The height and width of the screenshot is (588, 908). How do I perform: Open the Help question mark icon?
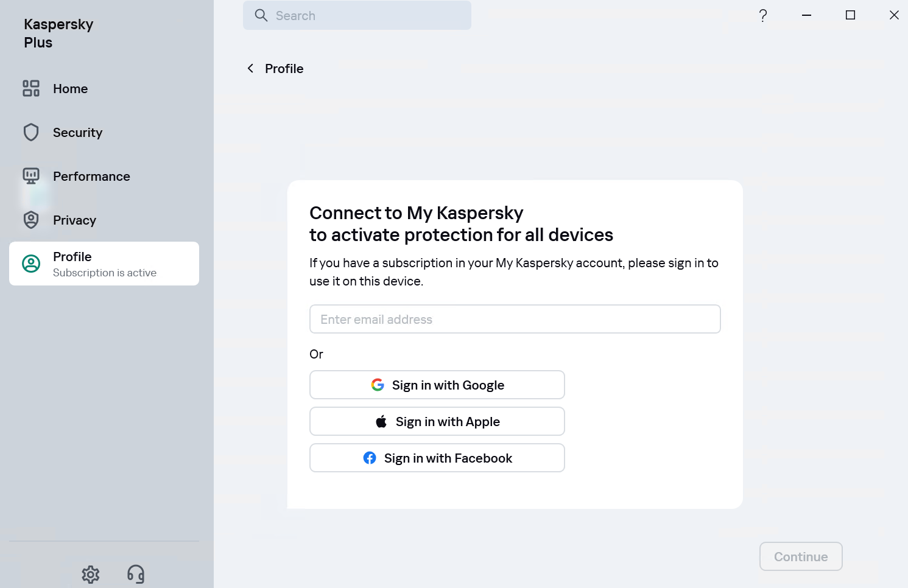[x=763, y=15]
